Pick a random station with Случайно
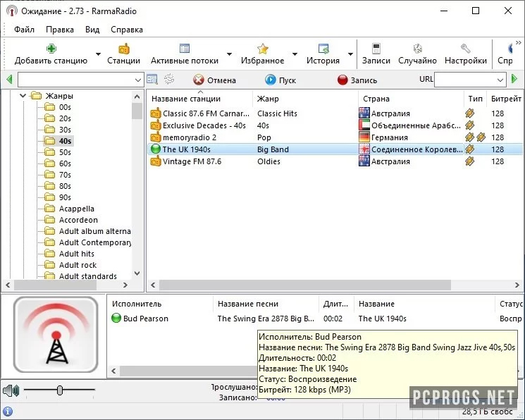 pyautogui.click(x=417, y=49)
